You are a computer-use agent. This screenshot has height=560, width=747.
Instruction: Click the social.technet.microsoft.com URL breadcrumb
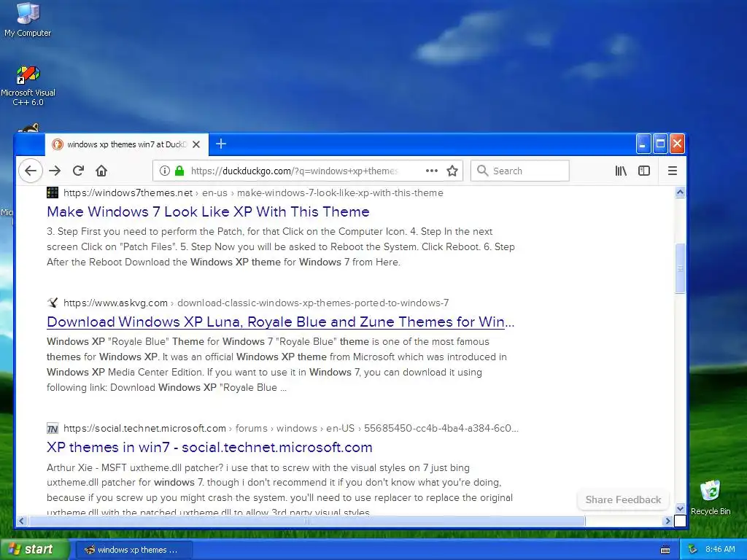290,428
